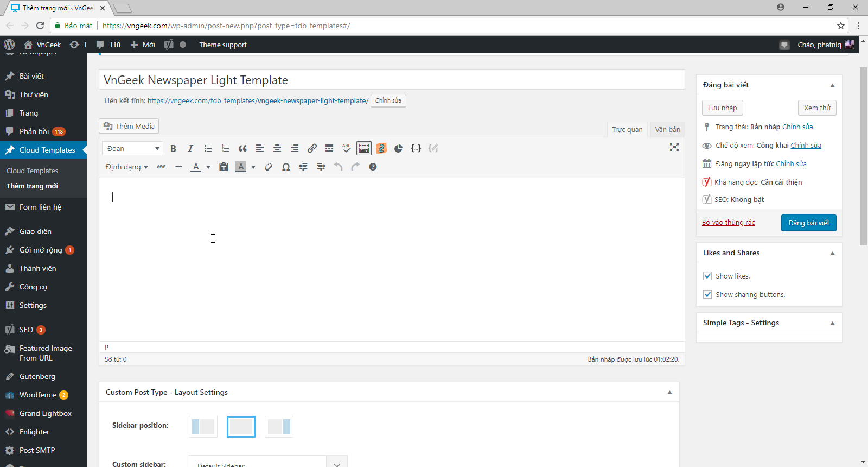Toggle bold formatting in editor toolbar
The height and width of the screenshot is (467, 868).
point(173,148)
